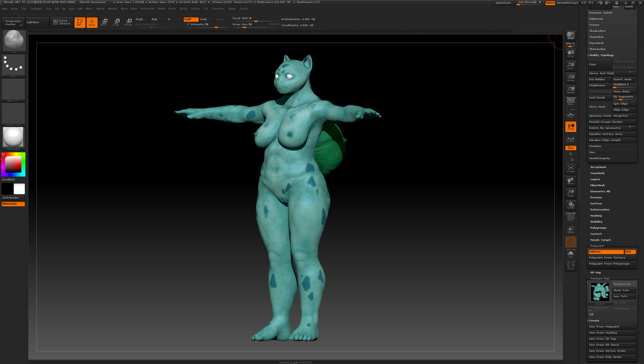Click the L.Sym local symmetry icon
Viewport: 644px width, 364px height.
coord(571,139)
